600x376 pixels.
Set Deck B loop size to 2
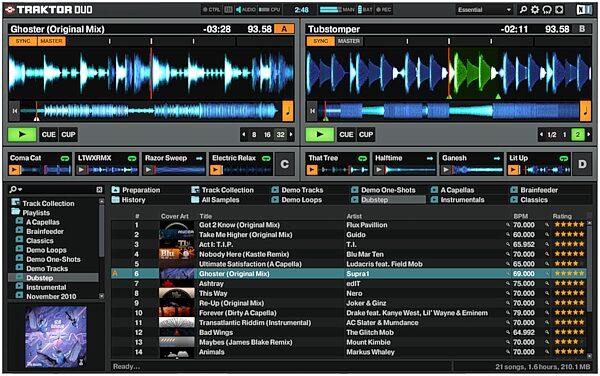point(578,135)
